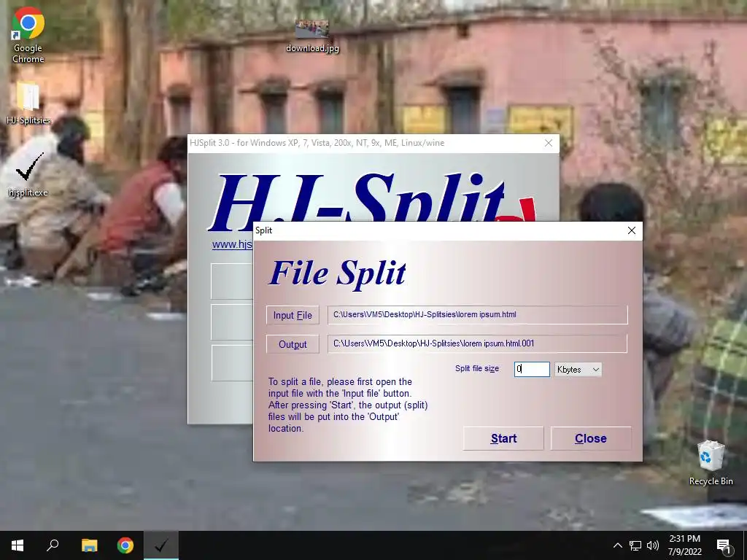Start the file split
The width and height of the screenshot is (747, 560).
point(503,438)
